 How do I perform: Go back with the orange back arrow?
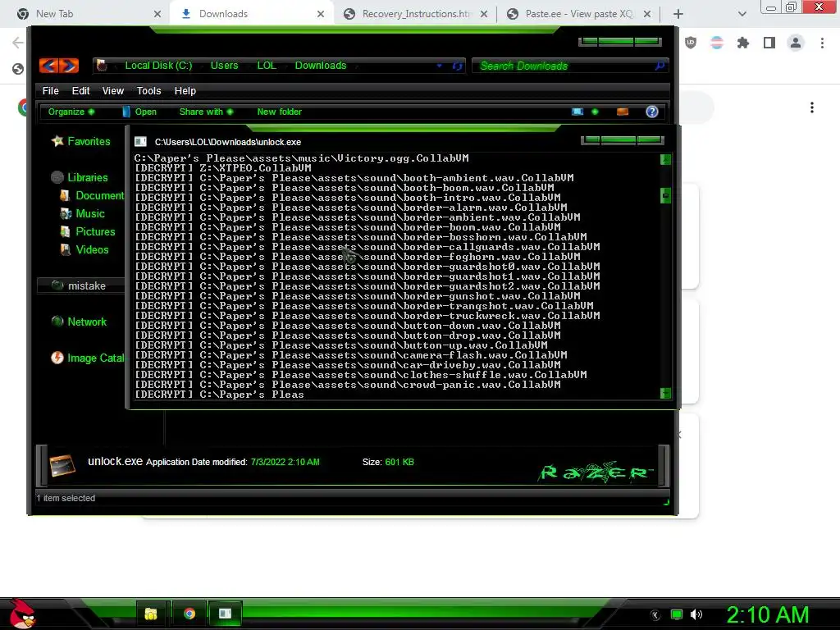click(48, 66)
